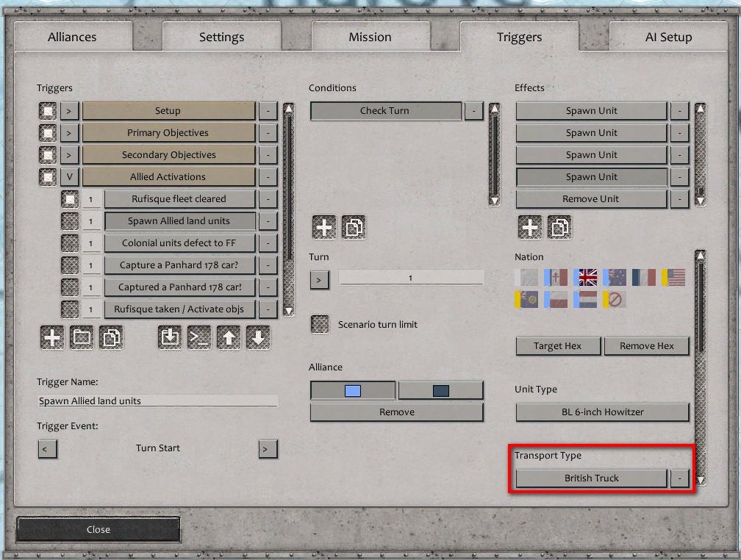The height and width of the screenshot is (560, 741).
Task: Click the Turn comparison operator '>' button
Action: 320,280
